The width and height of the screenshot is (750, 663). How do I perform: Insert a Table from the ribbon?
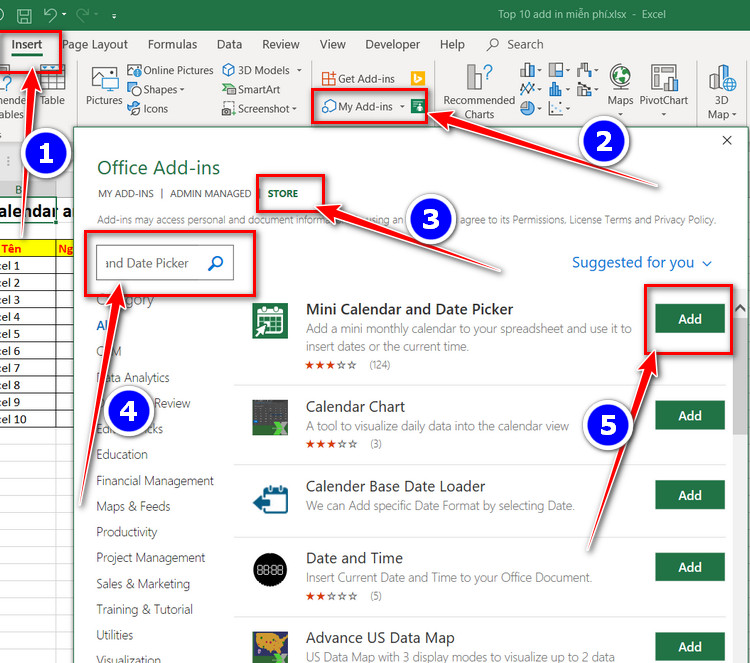click(x=52, y=86)
